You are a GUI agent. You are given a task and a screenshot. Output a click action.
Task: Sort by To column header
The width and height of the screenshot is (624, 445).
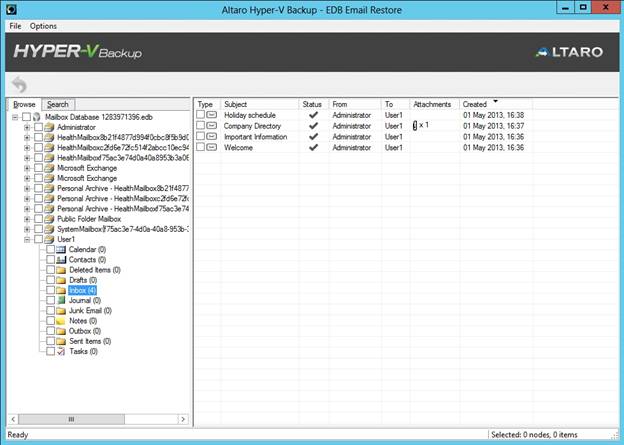click(396, 104)
